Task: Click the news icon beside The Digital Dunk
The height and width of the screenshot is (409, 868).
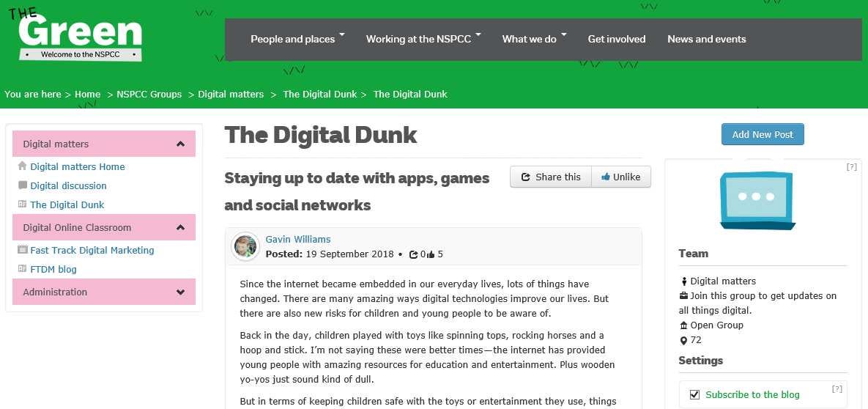Action: [x=22, y=204]
